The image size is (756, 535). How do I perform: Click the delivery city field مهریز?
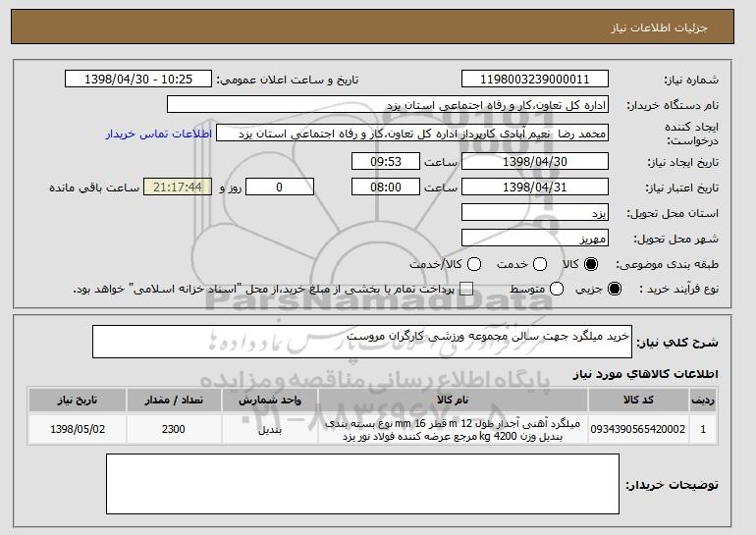(x=535, y=239)
